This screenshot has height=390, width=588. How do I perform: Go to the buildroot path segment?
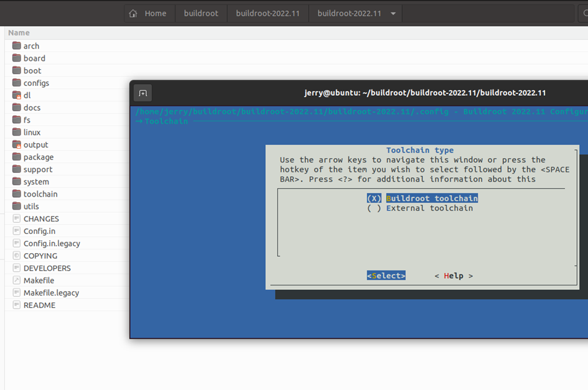pyautogui.click(x=201, y=14)
